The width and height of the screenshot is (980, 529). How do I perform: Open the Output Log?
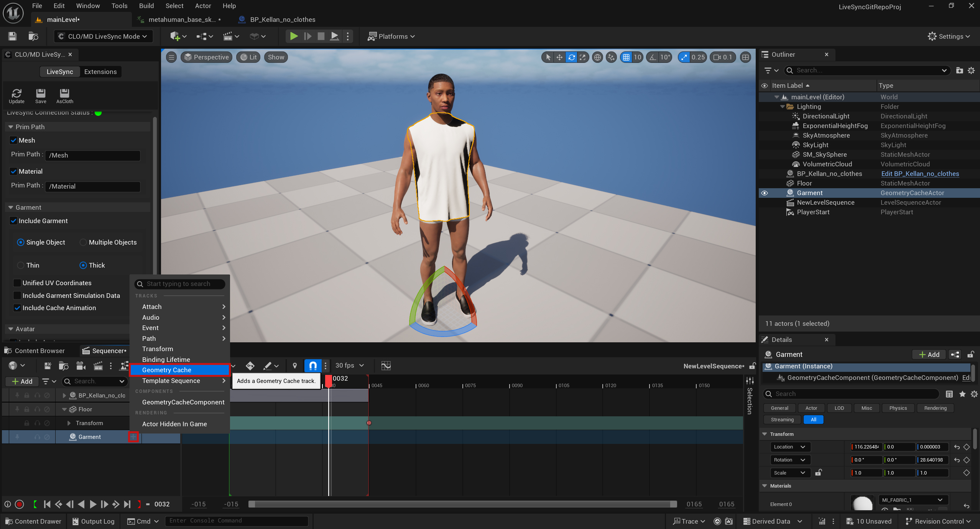point(93,521)
